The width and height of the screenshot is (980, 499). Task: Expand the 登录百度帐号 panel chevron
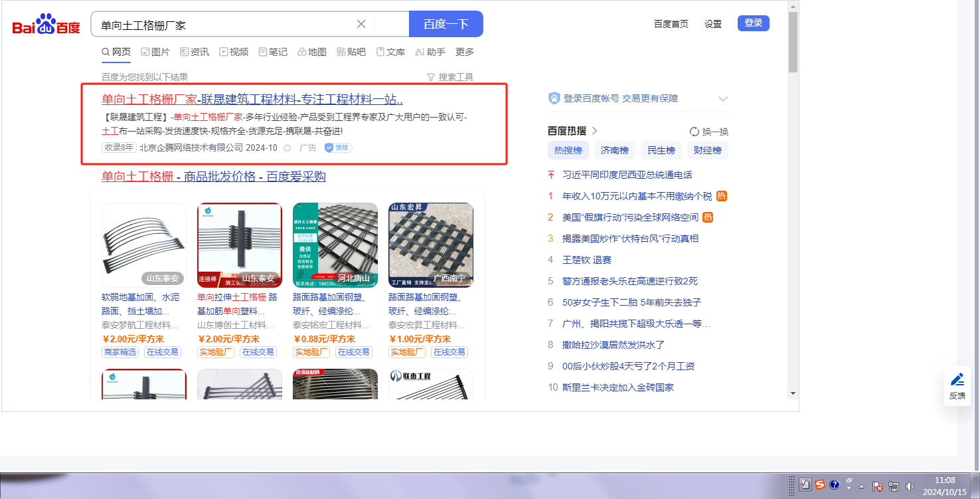click(x=723, y=99)
